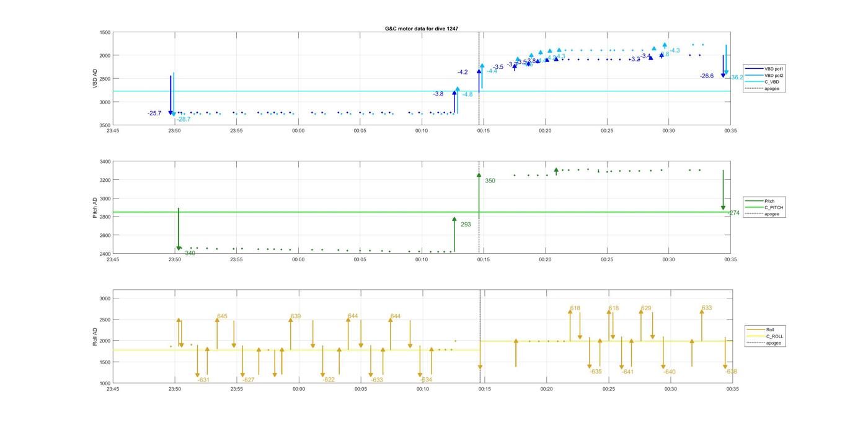Screen dimensions: 868x430
Task: Click the '-641' annotation in the Roll plot
Action: click(627, 372)
